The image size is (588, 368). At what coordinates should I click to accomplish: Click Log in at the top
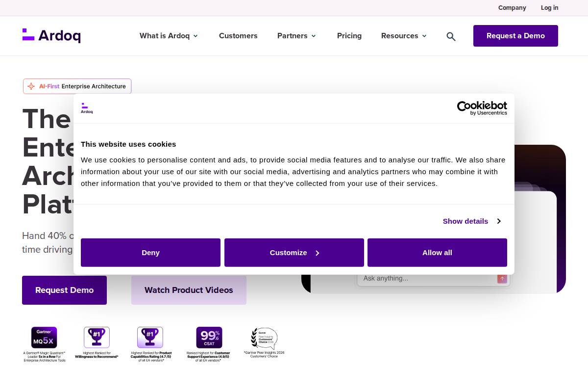click(549, 8)
